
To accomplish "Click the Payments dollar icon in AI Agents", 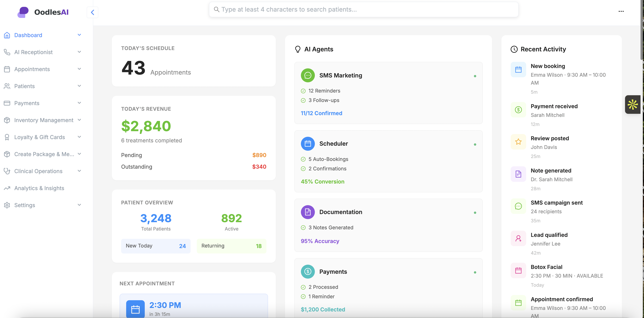I will click(x=308, y=272).
